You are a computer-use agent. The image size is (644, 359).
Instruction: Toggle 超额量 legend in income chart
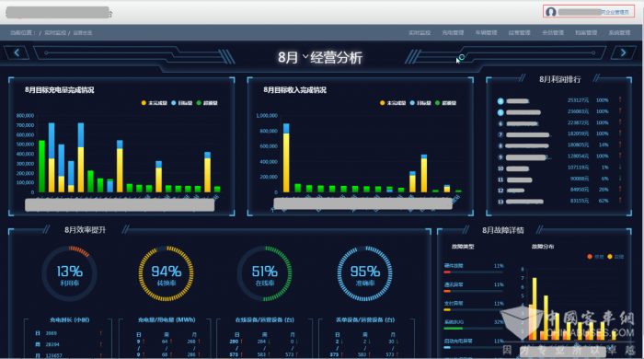[445, 103]
